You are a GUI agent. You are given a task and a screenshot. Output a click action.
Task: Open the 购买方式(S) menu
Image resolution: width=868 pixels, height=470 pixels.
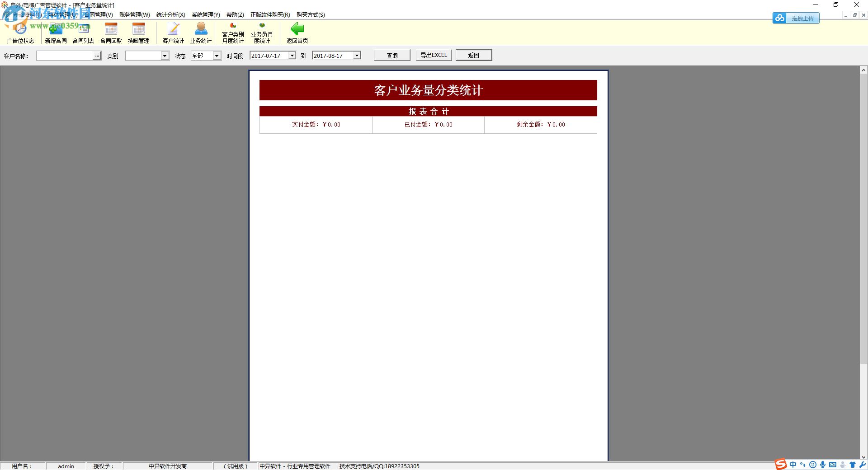click(x=311, y=15)
